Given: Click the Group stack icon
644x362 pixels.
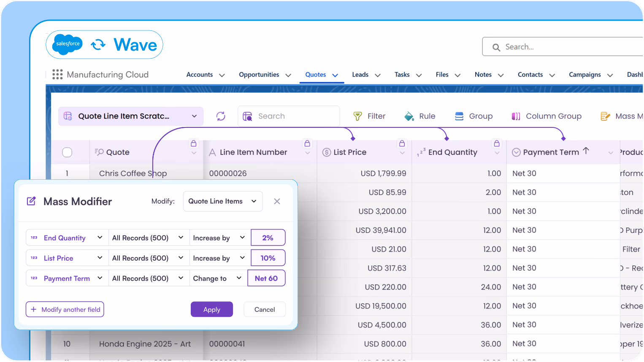Looking at the screenshot, I should tap(459, 116).
